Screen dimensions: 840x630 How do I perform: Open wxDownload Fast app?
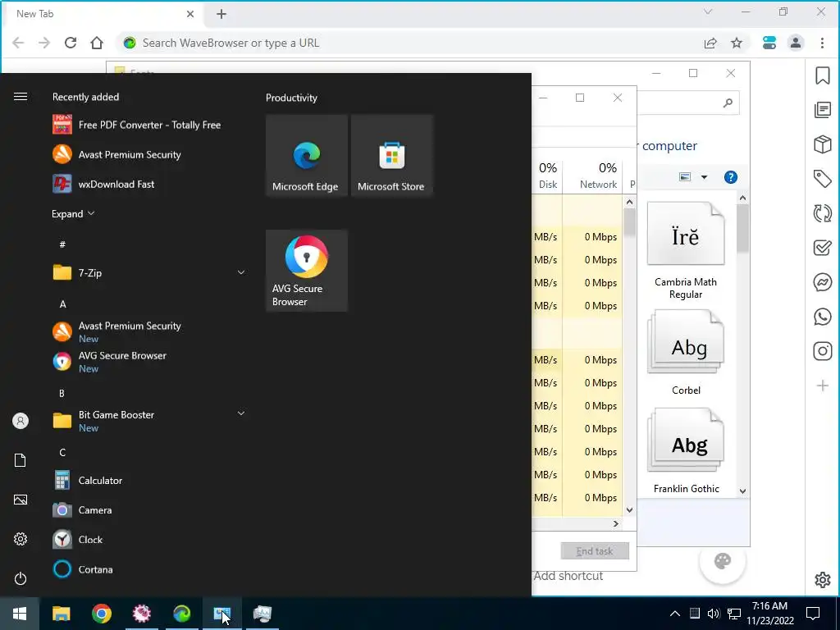[103, 185]
